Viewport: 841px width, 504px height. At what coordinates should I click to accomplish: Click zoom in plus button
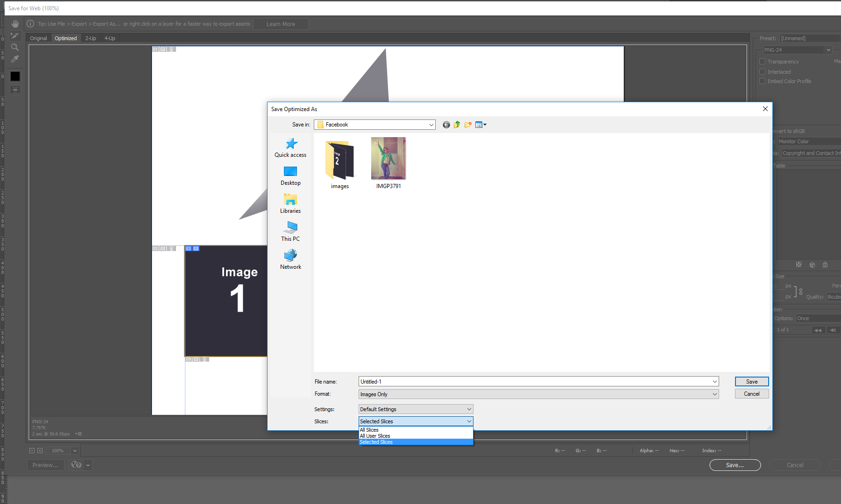[40, 451]
